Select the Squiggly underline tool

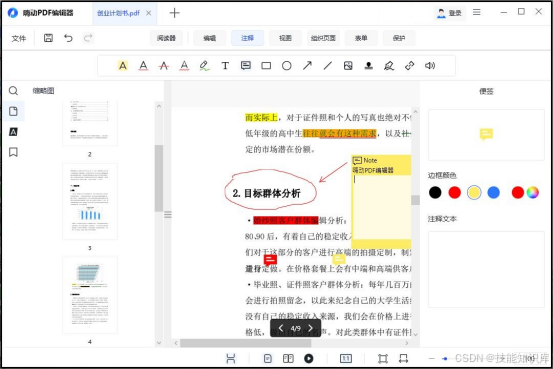[184, 66]
